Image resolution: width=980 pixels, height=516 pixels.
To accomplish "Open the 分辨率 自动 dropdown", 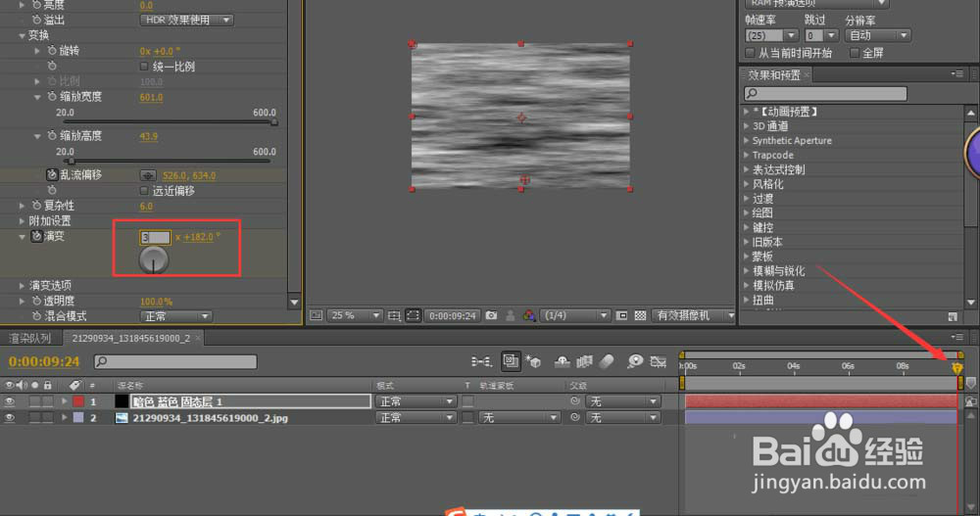I will coord(877,35).
